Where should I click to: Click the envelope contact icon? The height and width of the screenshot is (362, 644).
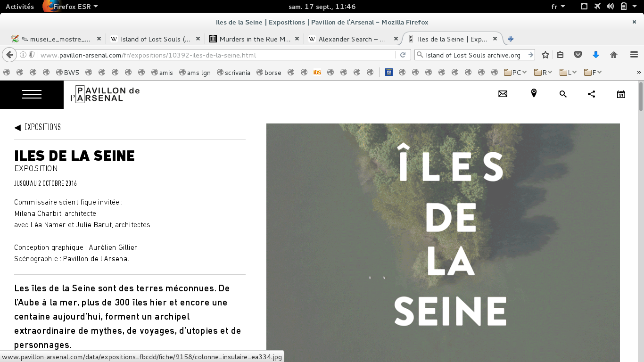pyautogui.click(x=503, y=94)
